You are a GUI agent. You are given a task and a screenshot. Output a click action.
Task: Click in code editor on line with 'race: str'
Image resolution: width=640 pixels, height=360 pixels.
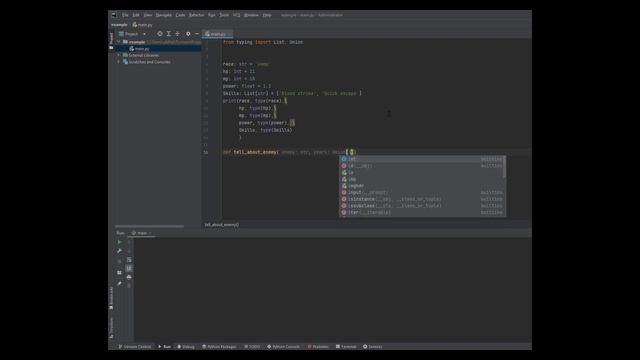pyautogui.click(x=246, y=64)
